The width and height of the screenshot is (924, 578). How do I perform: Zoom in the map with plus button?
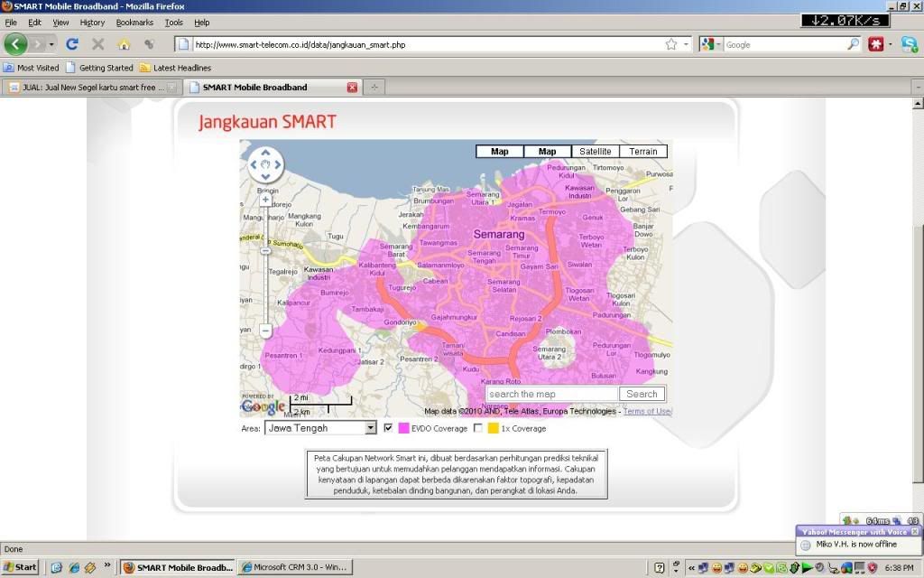(x=266, y=200)
